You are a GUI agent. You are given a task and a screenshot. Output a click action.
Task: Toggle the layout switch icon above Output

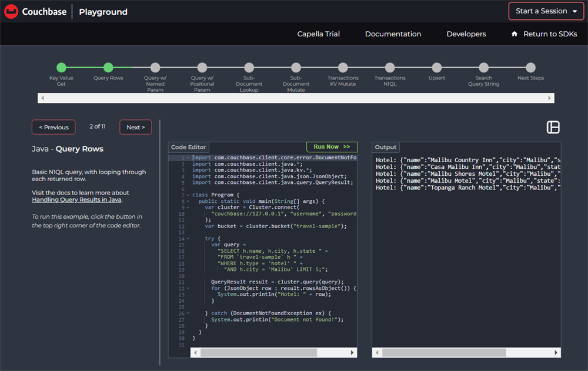(553, 127)
